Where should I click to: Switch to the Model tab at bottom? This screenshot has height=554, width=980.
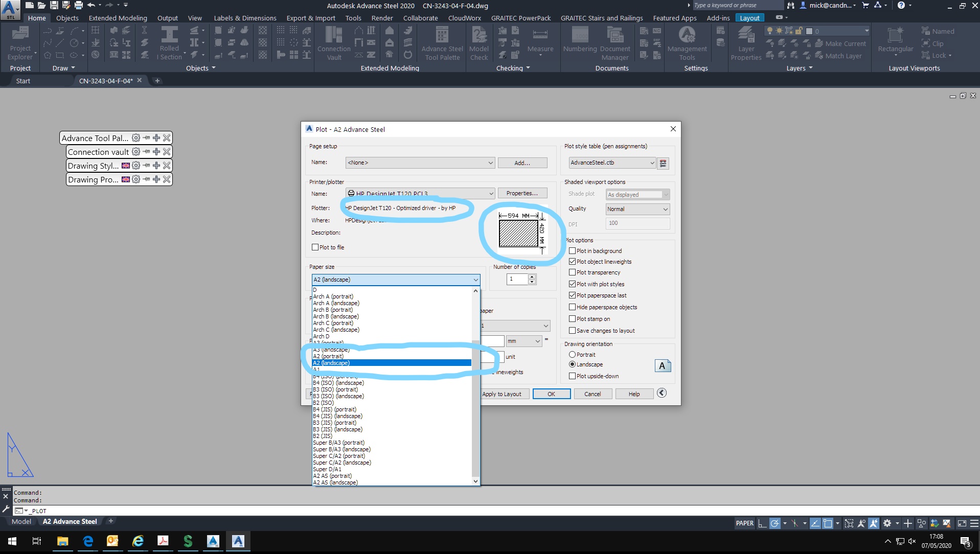point(21,521)
